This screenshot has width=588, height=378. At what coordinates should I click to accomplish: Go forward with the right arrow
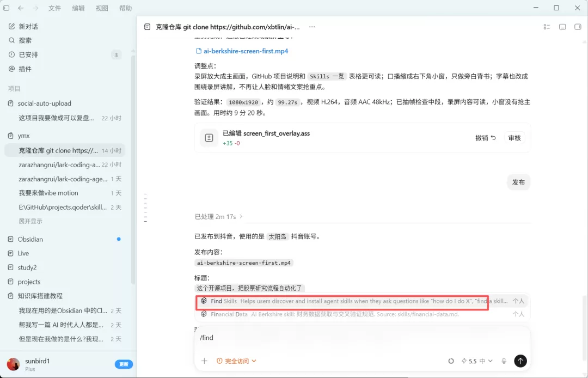[35, 8]
